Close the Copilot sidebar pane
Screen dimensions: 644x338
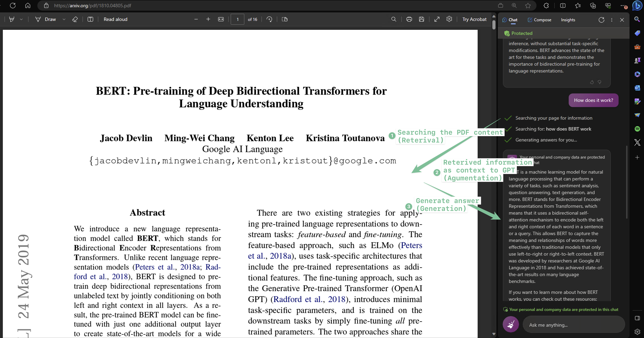(x=622, y=20)
